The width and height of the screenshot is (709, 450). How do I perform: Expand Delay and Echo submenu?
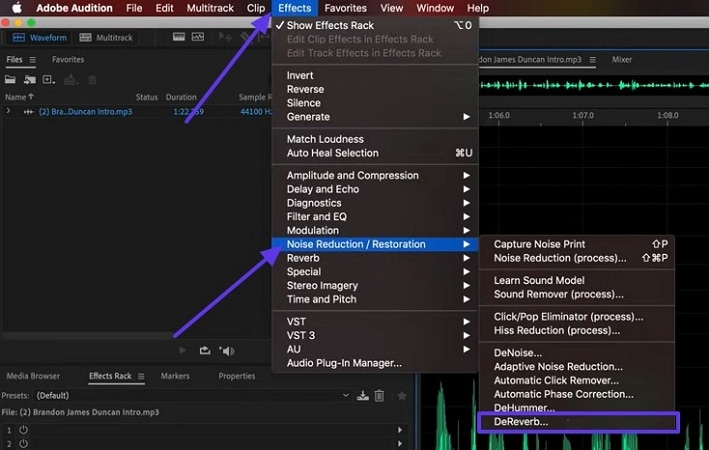(375, 189)
